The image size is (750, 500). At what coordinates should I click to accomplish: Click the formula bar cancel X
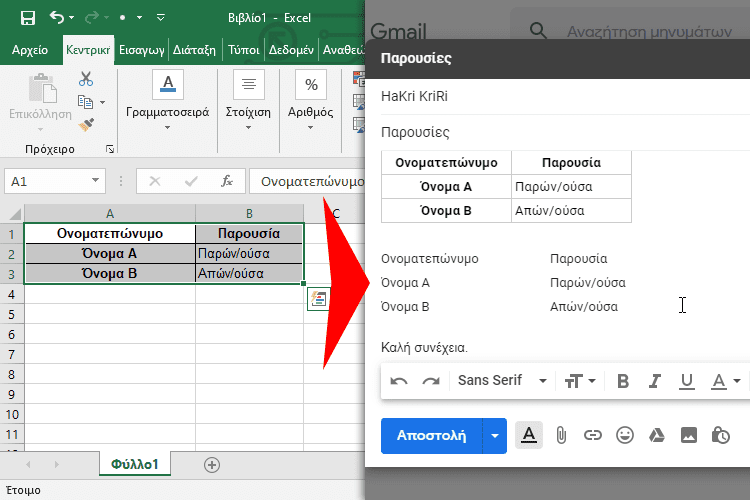pyautogui.click(x=154, y=181)
